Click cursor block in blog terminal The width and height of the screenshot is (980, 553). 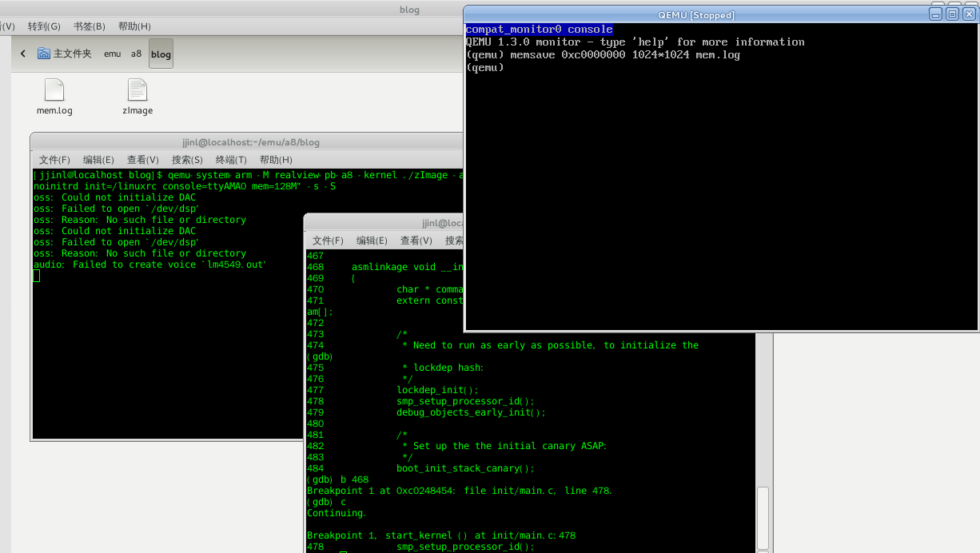(x=37, y=276)
